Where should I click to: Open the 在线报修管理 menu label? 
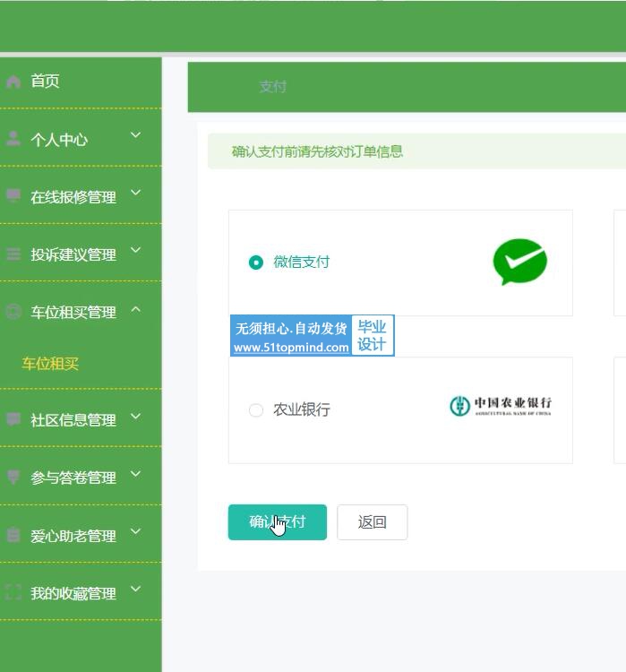[73, 197]
